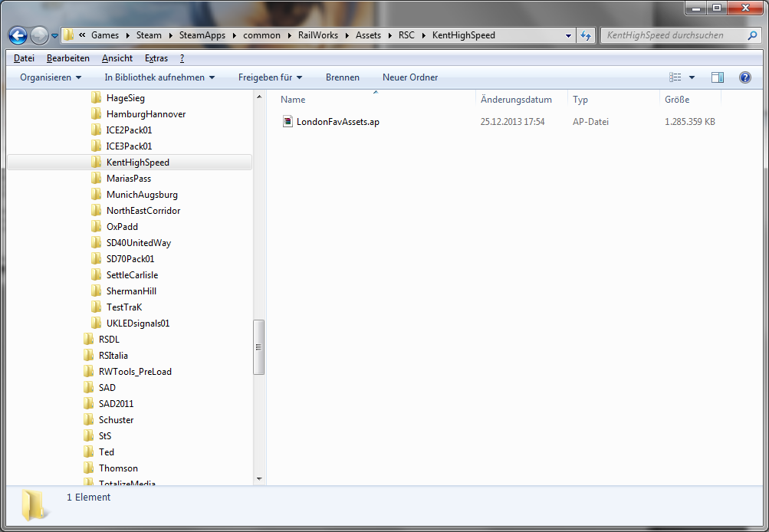Click the SD70Pack01 folder icon

(96, 259)
